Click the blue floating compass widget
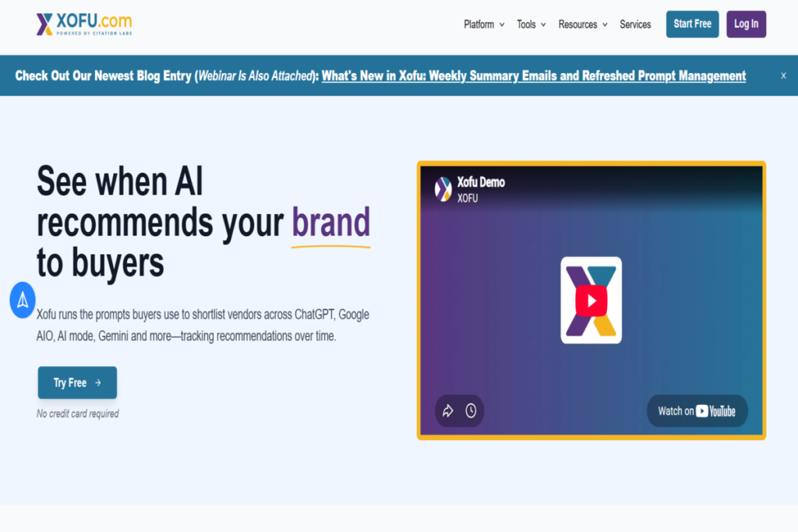The width and height of the screenshot is (798, 532). tap(23, 300)
